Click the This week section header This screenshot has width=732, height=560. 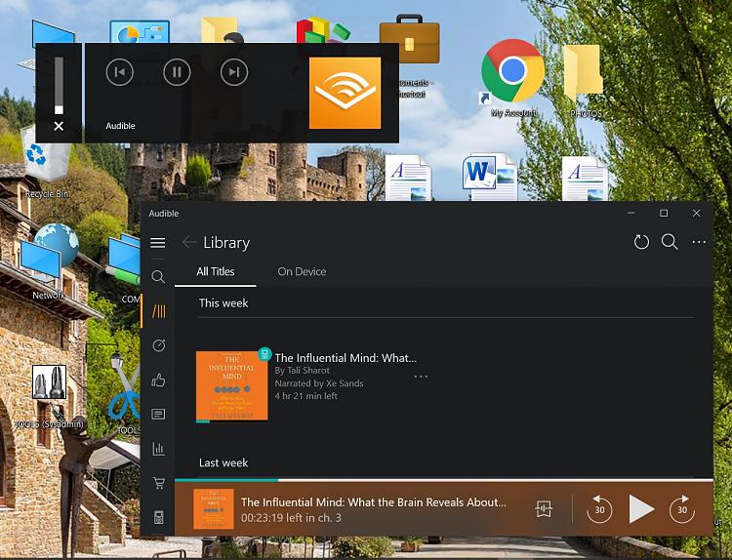(224, 303)
